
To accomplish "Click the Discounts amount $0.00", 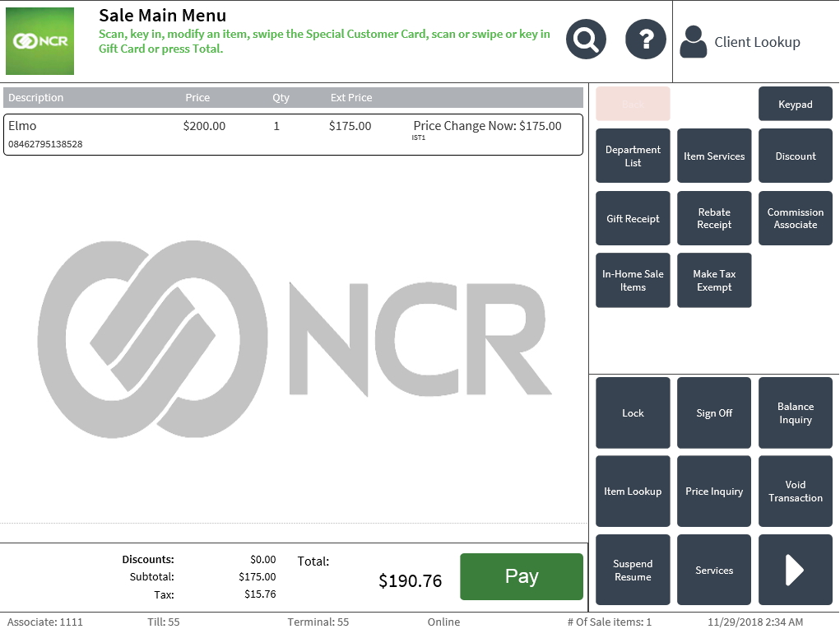I will click(263, 559).
